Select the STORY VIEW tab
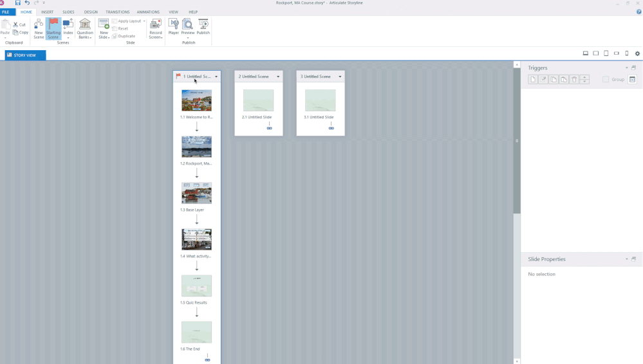This screenshot has height=364, width=643. pyautogui.click(x=26, y=55)
